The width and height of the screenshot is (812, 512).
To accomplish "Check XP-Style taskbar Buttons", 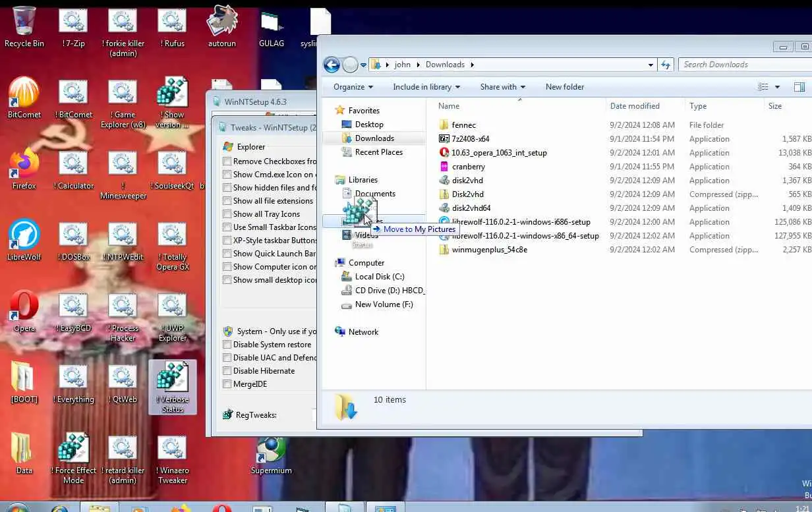I will coord(227,241).
